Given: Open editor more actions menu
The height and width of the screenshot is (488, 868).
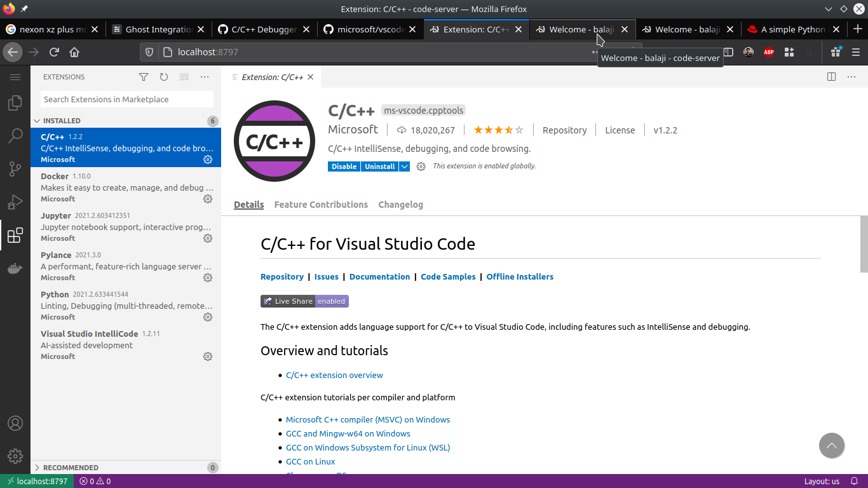Looking at the screenshot, I should (x=851, y=77).
